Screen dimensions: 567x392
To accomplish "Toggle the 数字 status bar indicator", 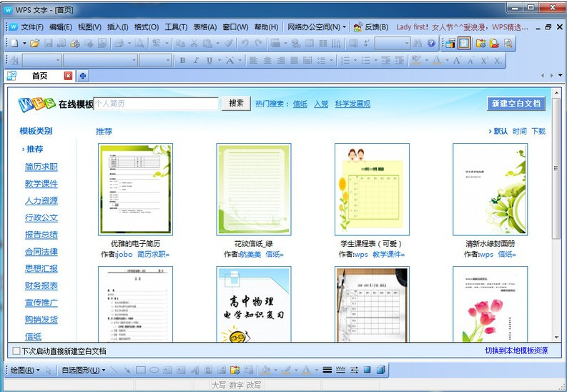I will (x=236, y=385).
